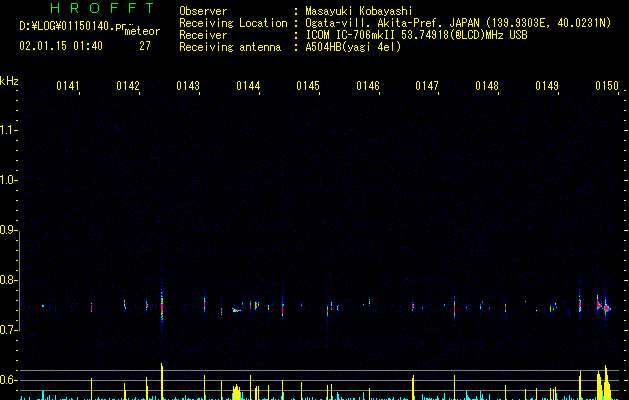Click the 0147 time marker

[427, 86]
